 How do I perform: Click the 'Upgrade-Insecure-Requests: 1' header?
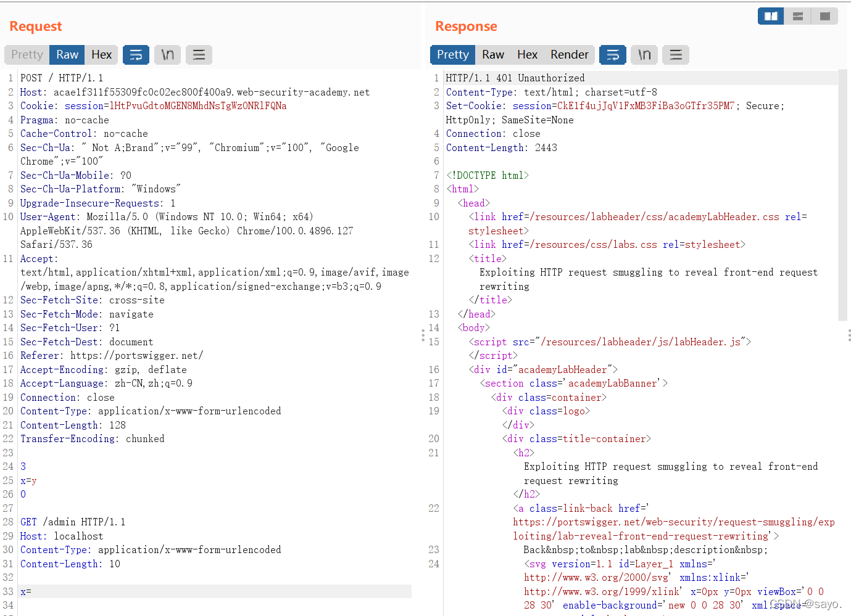(98, 203)
